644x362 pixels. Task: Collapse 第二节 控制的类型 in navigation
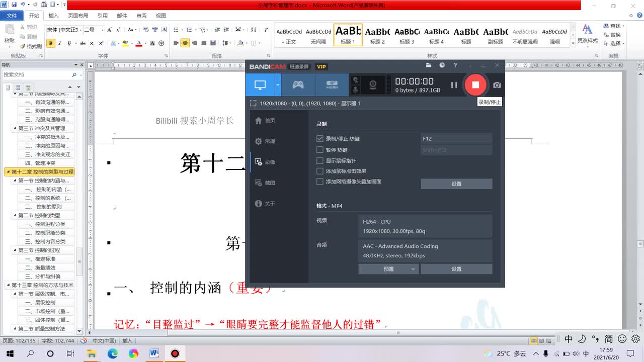point(15,215)
